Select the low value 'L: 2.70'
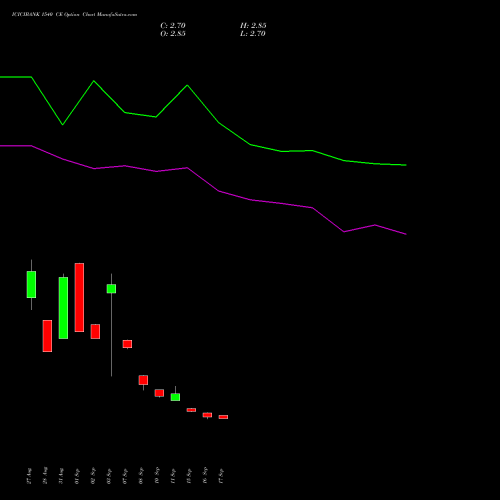Image resolution: width=500 pixels, height=500 pixels. pyautogui.click(x=253, y=34)
